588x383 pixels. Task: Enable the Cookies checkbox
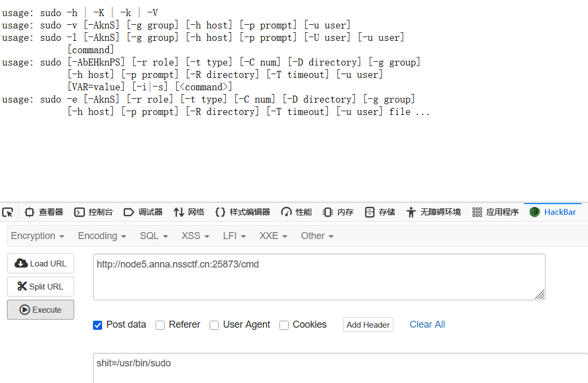click(x=284, y=324)
